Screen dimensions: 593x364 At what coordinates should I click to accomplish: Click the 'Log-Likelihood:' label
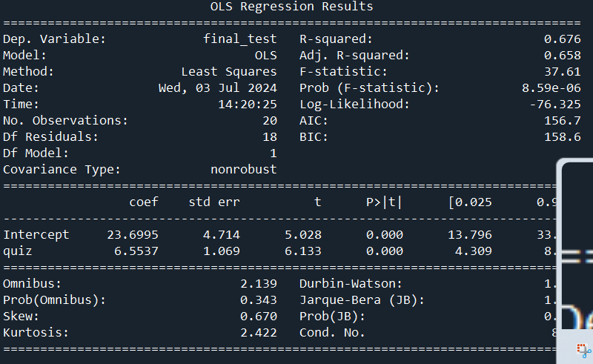355,105
